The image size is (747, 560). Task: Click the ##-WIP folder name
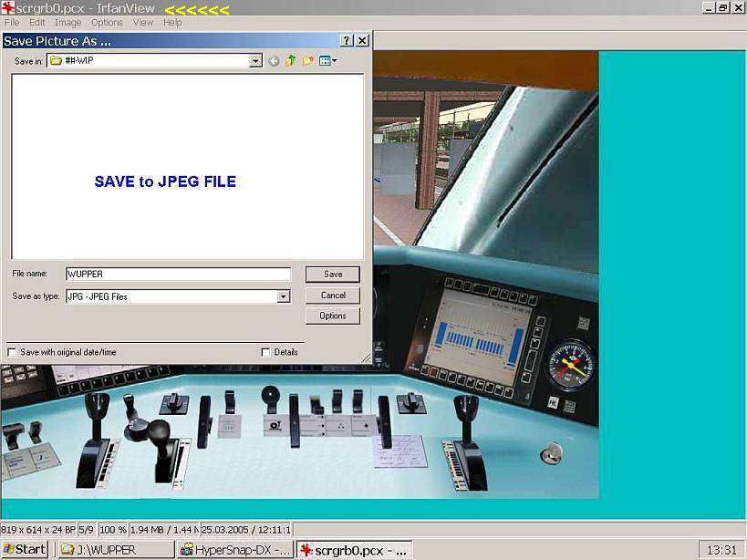coord(79,60)
